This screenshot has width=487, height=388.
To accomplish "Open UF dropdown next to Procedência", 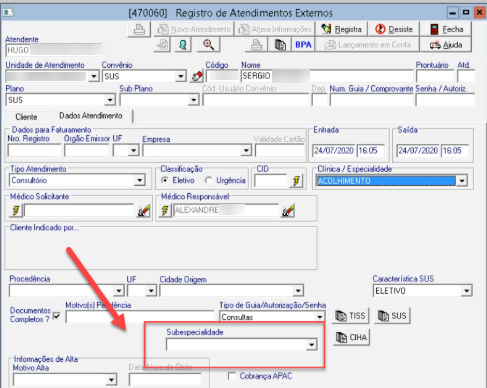I will (151, 291).
